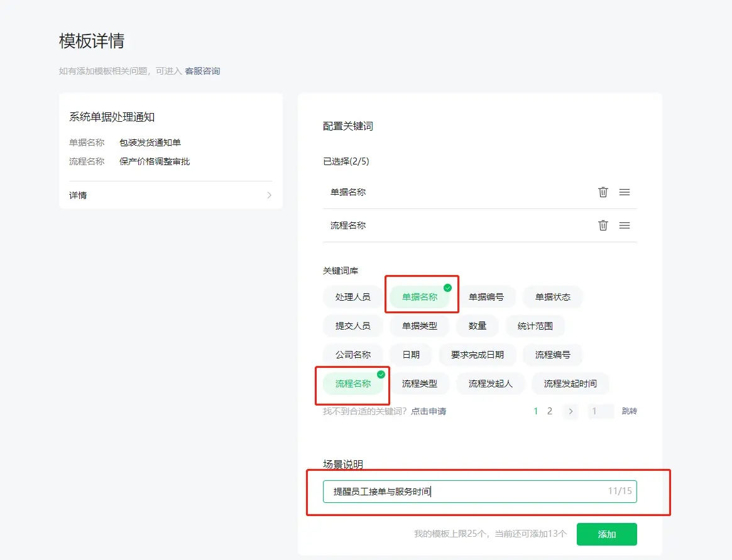Deselect the 流程名称 keyword tag
732x560 pixels.
[x=353, y=384]
